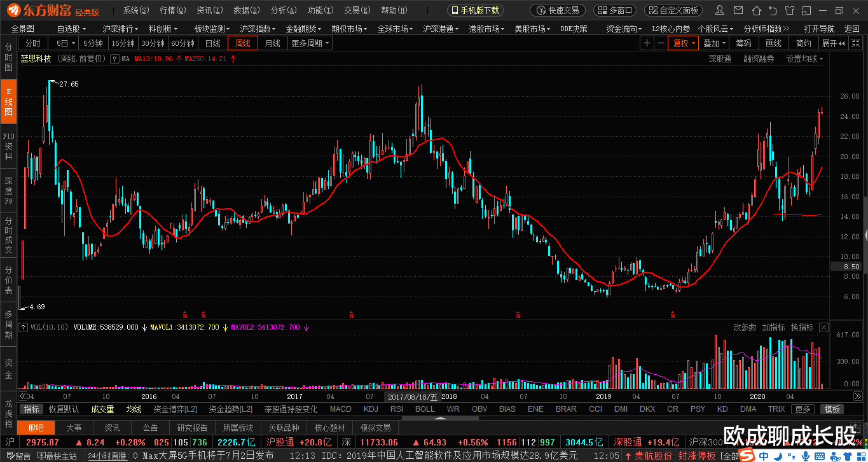Switch to 30分钟 period
This screenshot has height=462, width=868.
tap(153, 43)
